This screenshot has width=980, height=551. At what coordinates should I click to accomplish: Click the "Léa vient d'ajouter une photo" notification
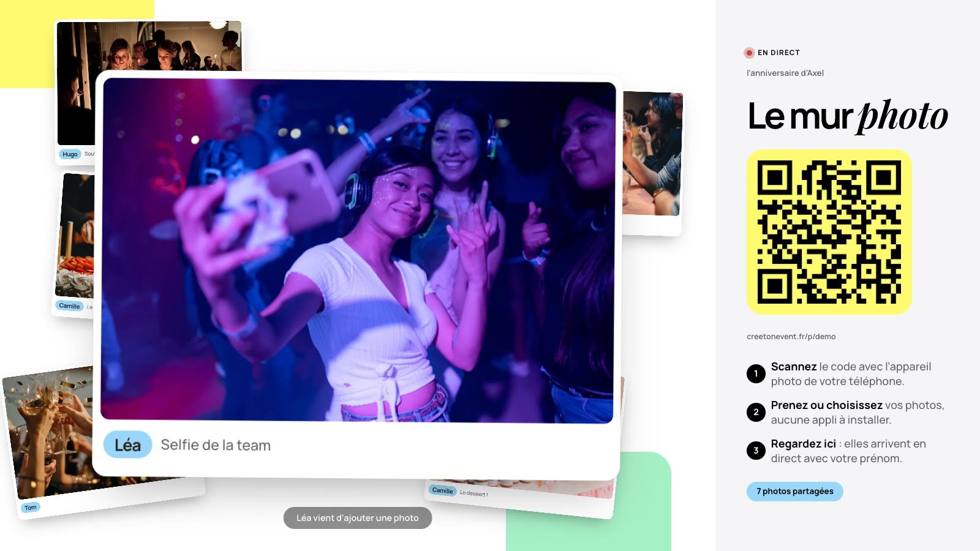click(358, 518)
